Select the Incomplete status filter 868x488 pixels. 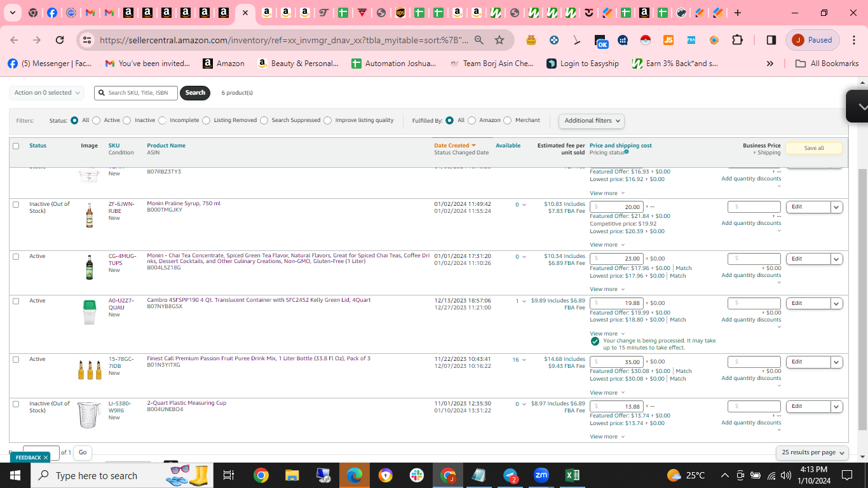(x=162, y=120)
